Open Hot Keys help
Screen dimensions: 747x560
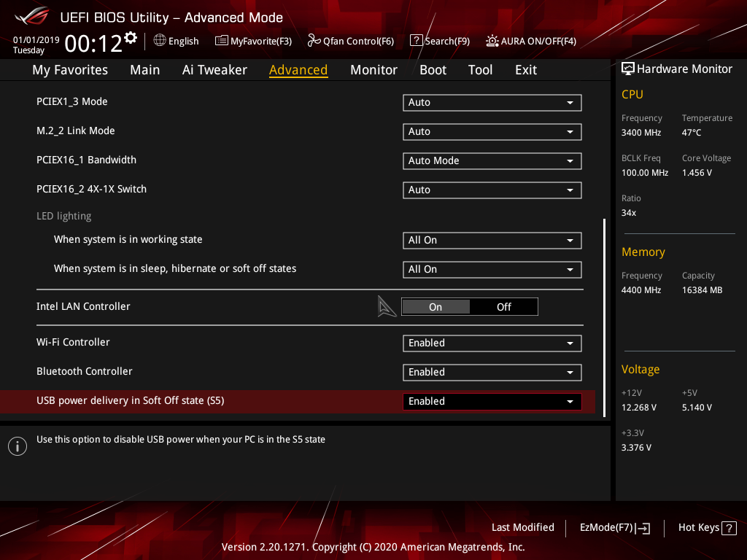pos(707,528)
